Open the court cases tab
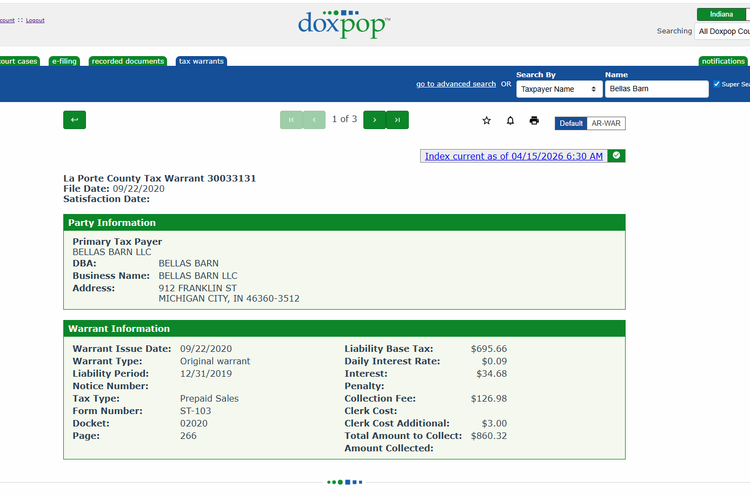This screenshot has height=495, width=750. click(x=19, y=61)
